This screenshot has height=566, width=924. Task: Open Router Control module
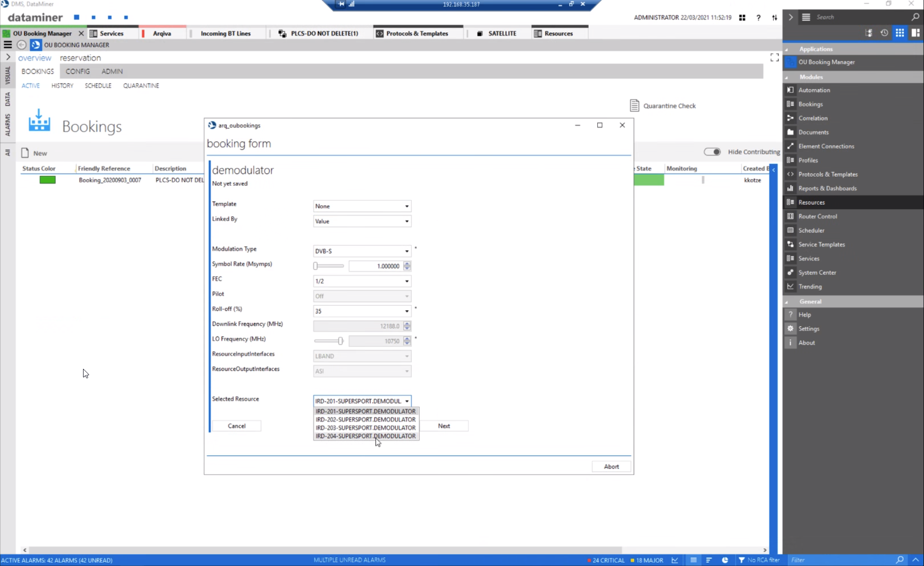[817, 216]
